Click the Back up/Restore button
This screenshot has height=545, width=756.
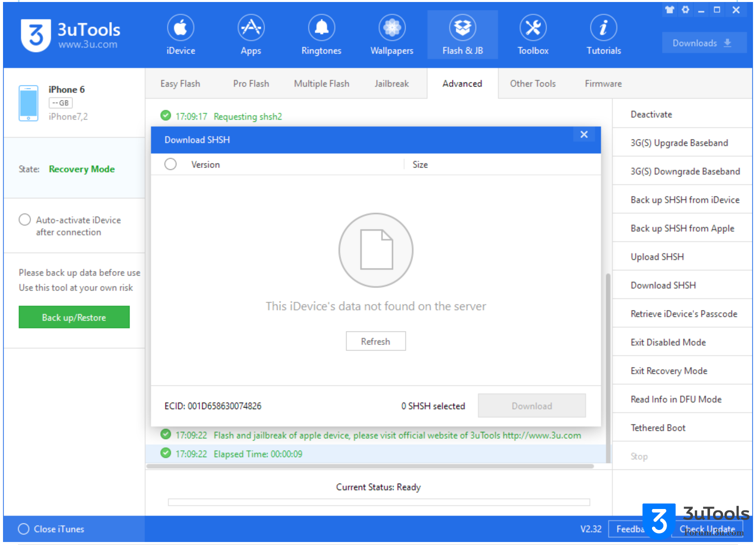tap(74, 317)
